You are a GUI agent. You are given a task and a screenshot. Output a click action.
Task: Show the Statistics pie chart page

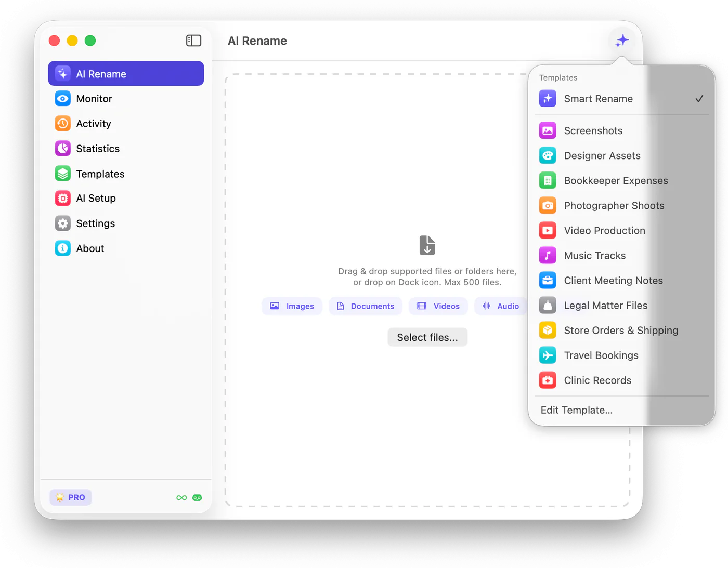tap(126, 149)
